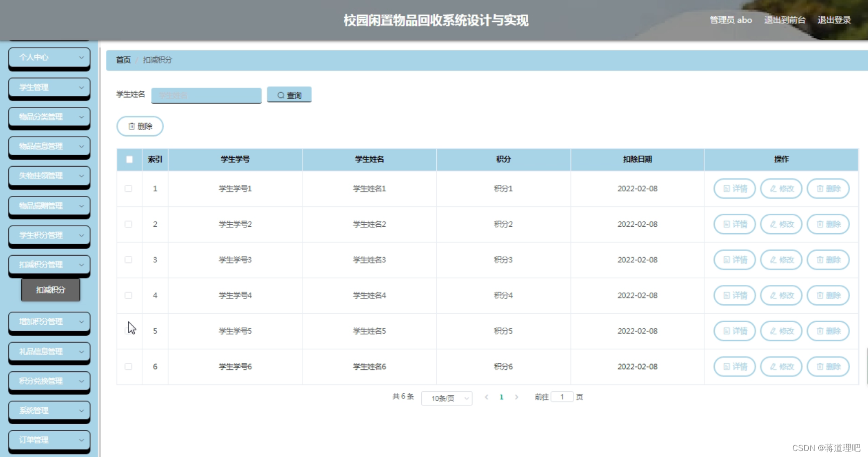Click the magnifier icon on the 查询 button
This screenshot has width=868, height=457.
(x=280, y=94)
